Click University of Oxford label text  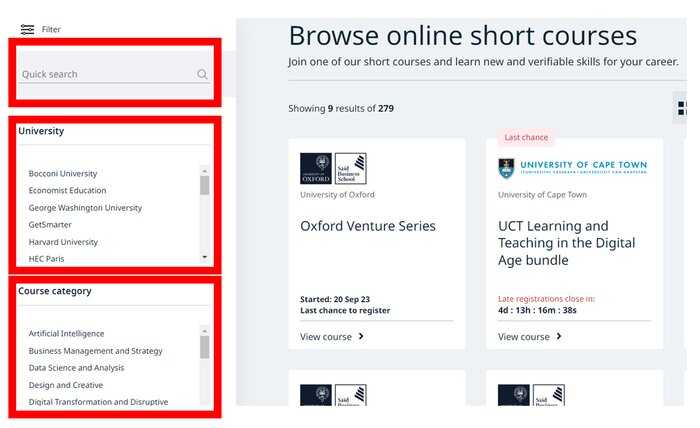click(337, 195)
